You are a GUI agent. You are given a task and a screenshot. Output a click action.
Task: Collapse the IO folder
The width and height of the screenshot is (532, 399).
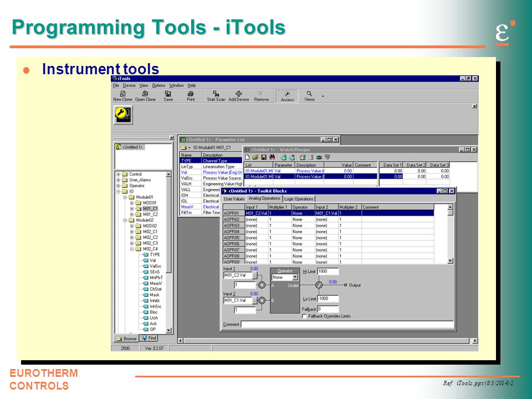118,191
